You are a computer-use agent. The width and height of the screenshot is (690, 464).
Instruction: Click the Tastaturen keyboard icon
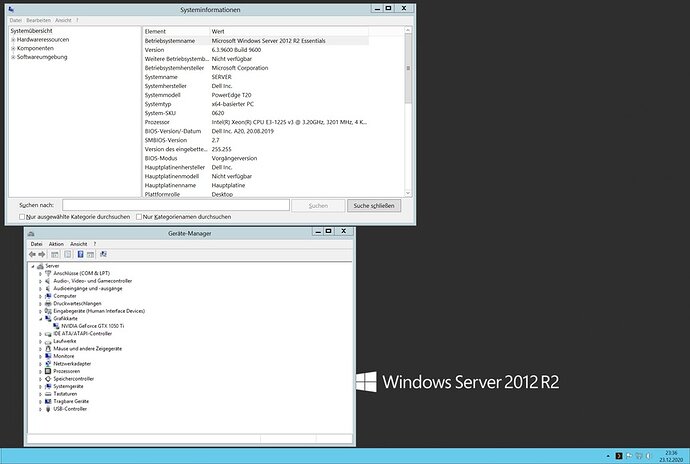tap(48, 394)
